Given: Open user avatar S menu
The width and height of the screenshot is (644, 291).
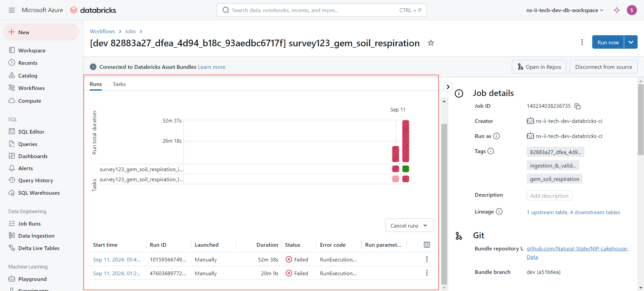Looking at the screenshot, I should (632, 10).
